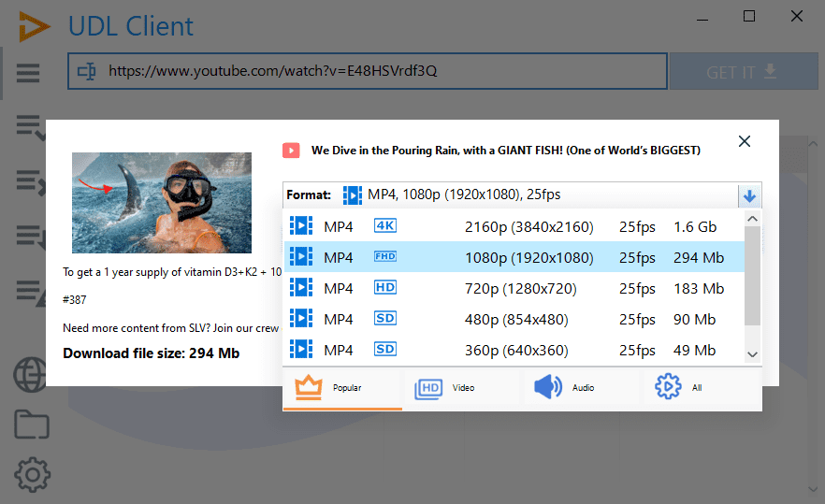Click 'Download file size: 294 Mb' text
The height and width of the screenshot is (504, 825).
click(151, 353)
